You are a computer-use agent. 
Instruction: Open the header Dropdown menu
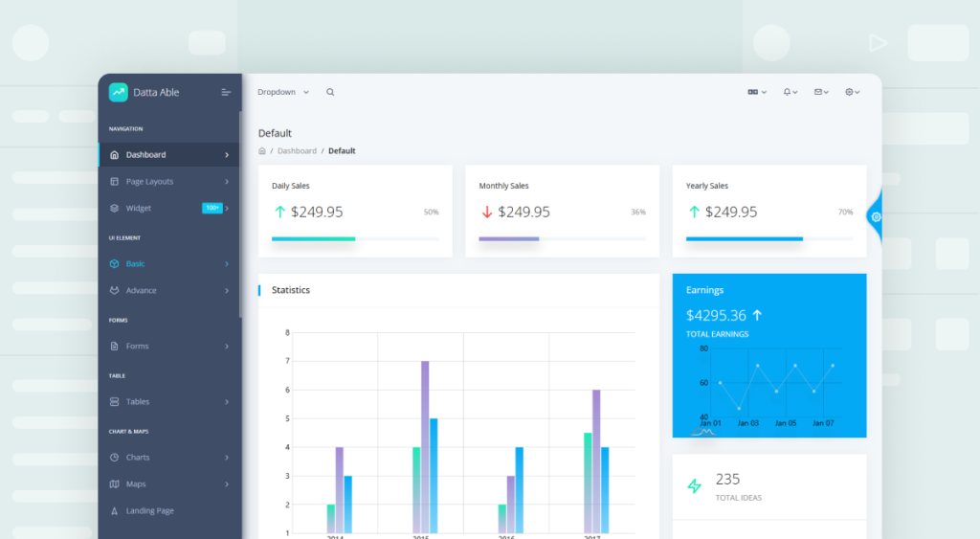(x=283, y=92)
